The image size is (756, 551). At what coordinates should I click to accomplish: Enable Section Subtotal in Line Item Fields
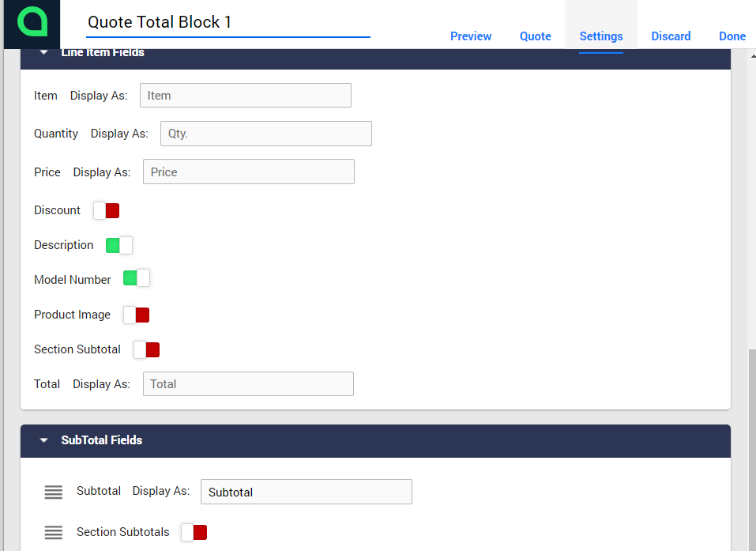point(147,349)
